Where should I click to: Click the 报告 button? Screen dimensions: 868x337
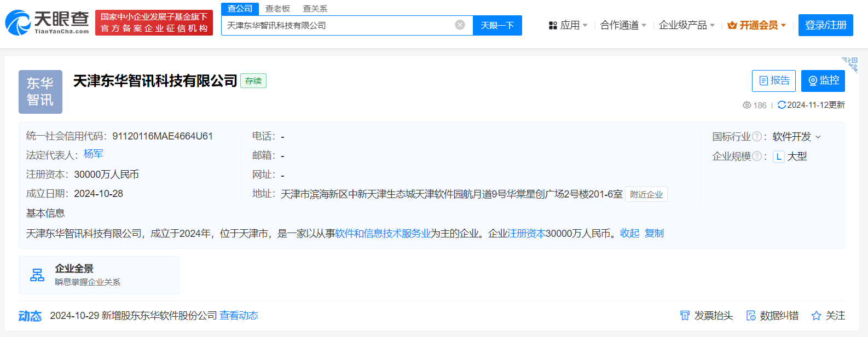coord(774,81)
